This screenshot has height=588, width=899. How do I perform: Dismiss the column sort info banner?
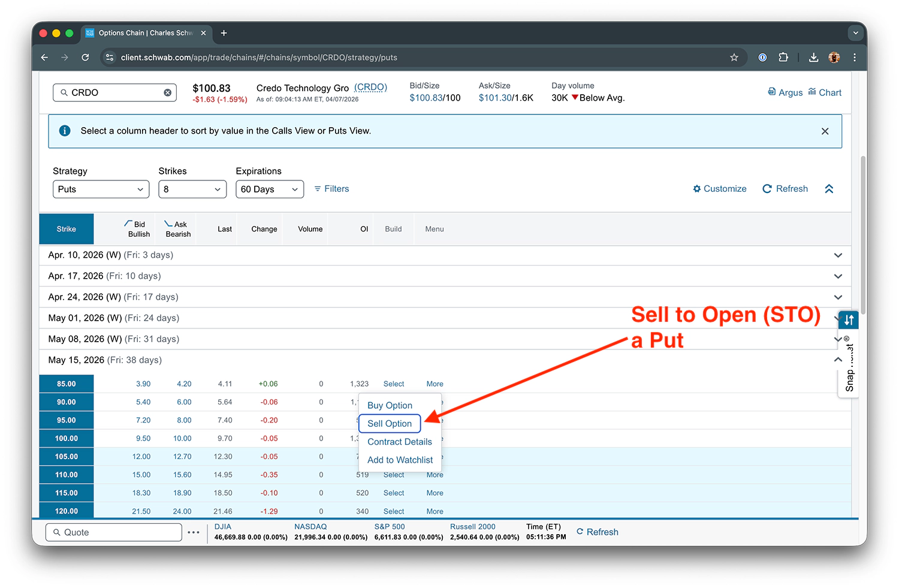(x=825, y=131)
